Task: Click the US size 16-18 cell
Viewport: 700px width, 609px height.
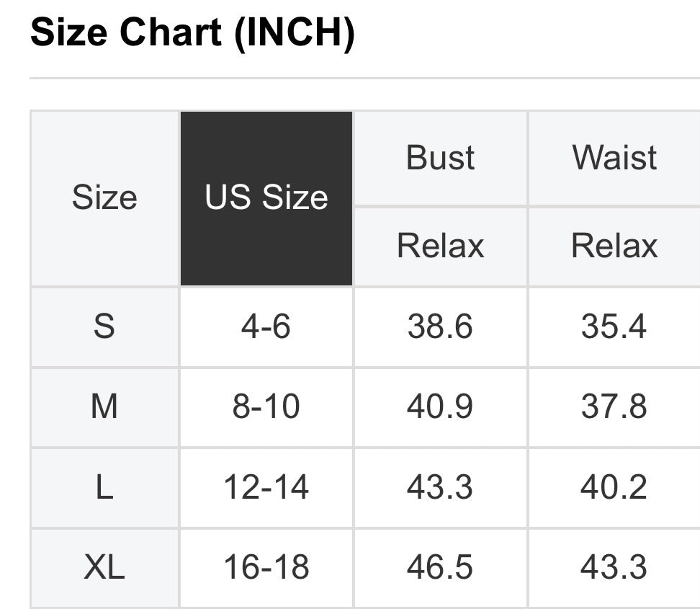Action: tap(266, 567)
